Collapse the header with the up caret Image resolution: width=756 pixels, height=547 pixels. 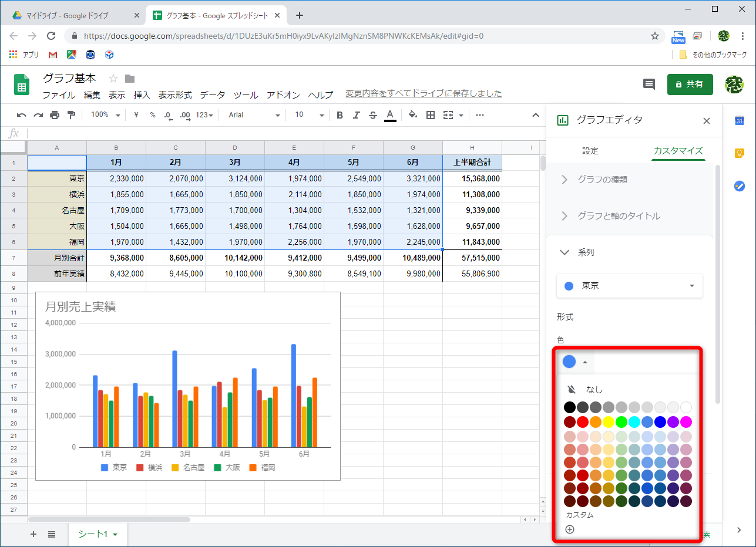(536, 115)
